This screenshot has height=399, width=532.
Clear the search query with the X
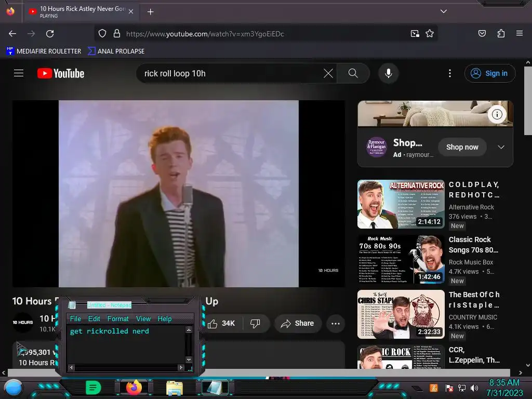328,73
